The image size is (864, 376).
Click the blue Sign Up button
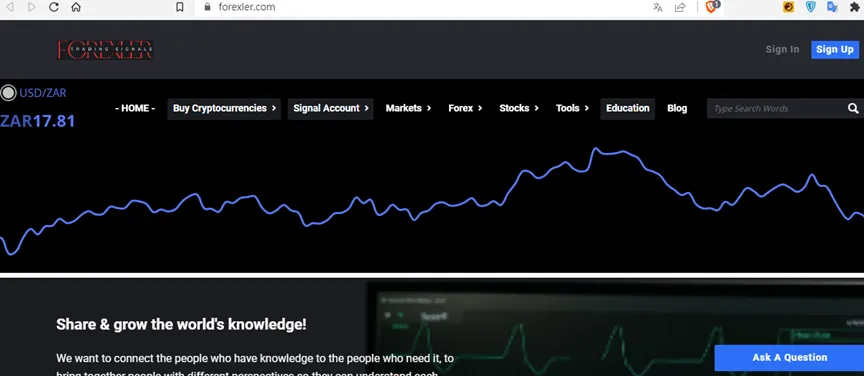click(x=835, y=49)
